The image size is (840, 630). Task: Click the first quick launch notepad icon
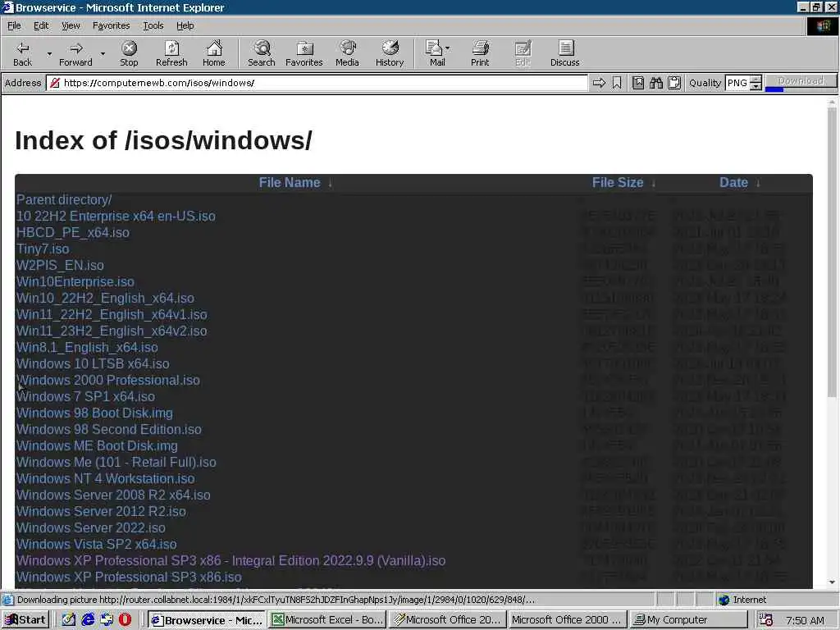coord(69,620)
